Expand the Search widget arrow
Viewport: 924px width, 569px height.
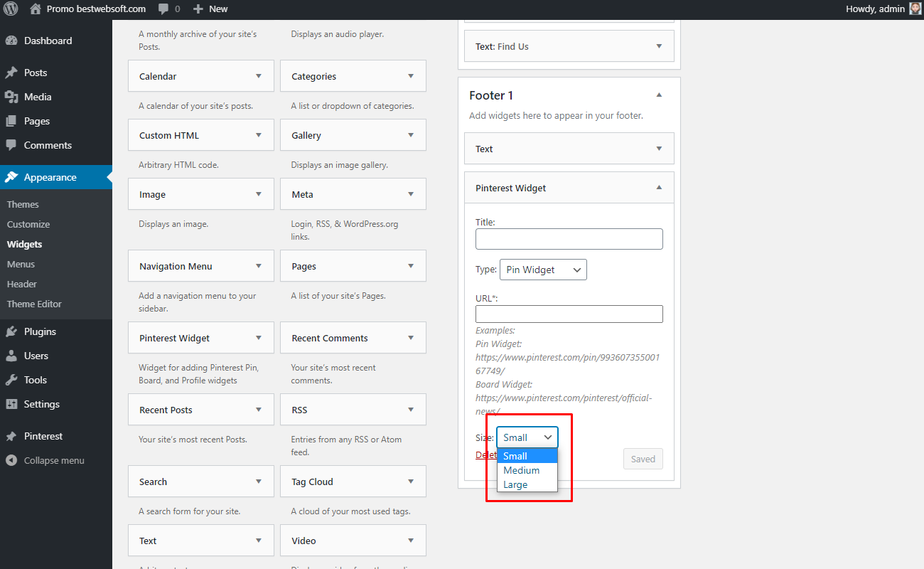[259, 482]
